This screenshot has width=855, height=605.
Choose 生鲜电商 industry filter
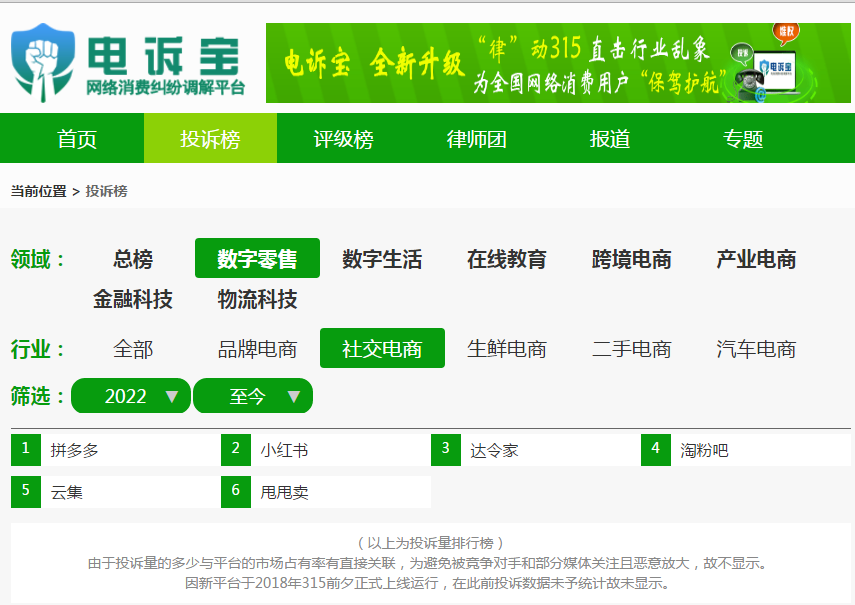point(507,348)
